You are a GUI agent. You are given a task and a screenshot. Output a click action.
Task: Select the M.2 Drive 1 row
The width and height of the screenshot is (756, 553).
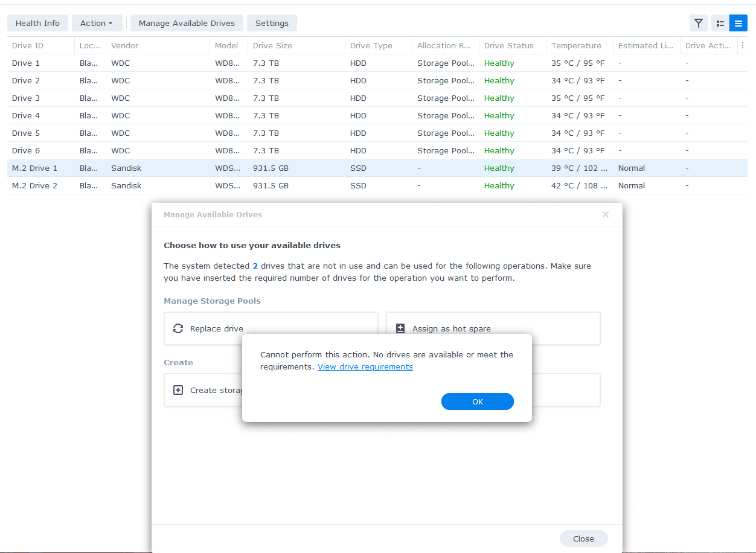tap(377, 168)
